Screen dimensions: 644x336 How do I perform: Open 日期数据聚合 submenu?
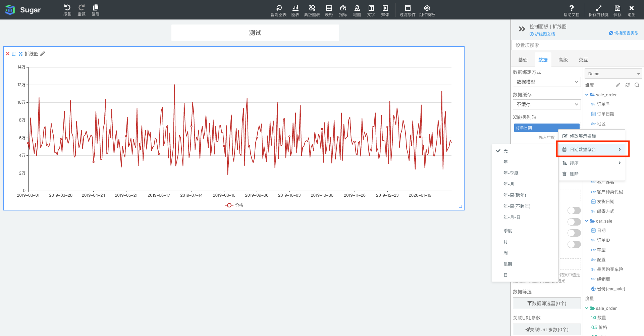(x=591, y=149)
